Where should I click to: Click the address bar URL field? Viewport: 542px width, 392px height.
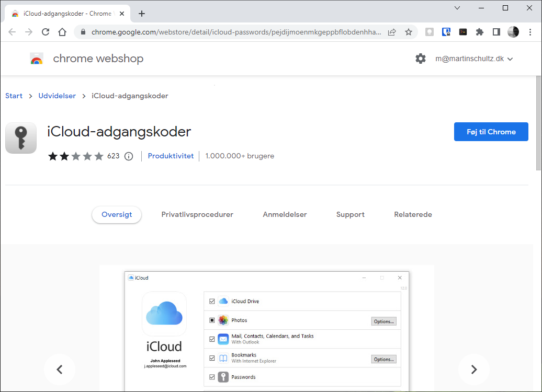(x=236, y=32)
